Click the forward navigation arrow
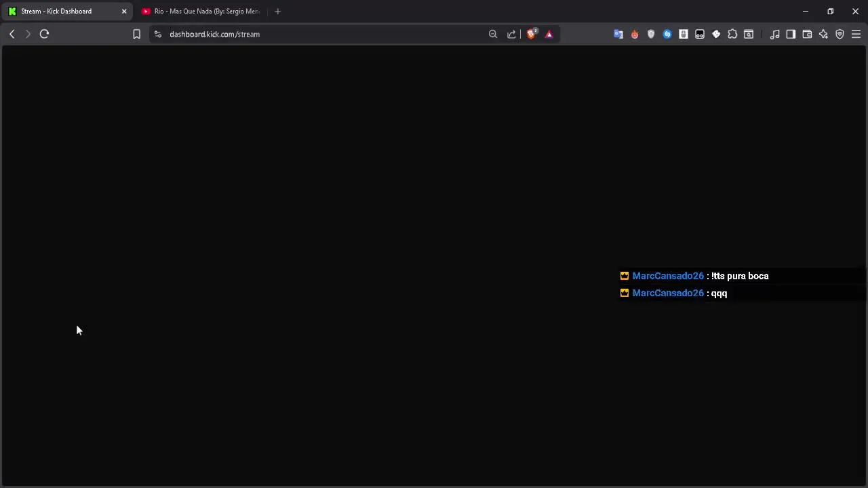This screenshot has width=868, height=488. tap(28, 34)
